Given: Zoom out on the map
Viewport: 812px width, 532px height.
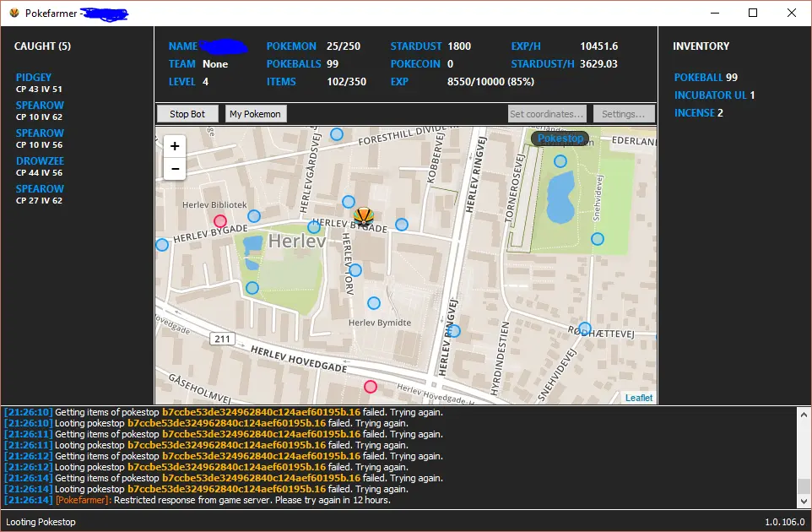Looking at the screenshot, I should (175, 169).
